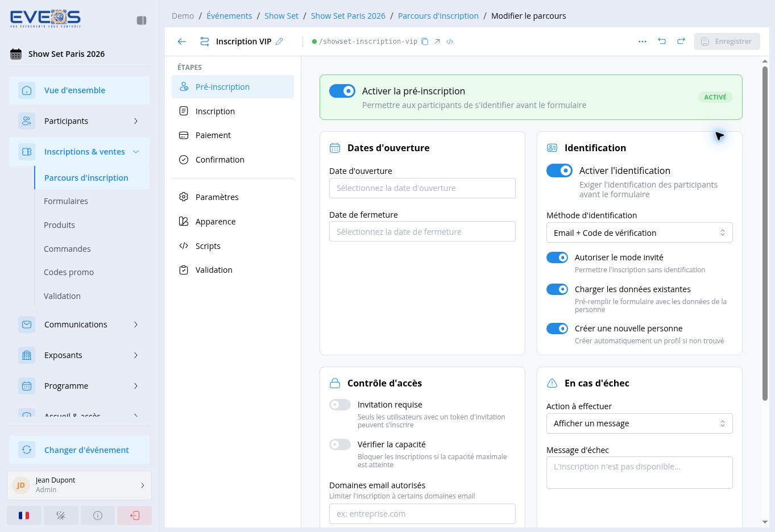Image resolution: width=775 pixels, height=532 pixels.
Task: Enable Invitation requise switch
Action: pyautogui.click(x=340, y=405)
